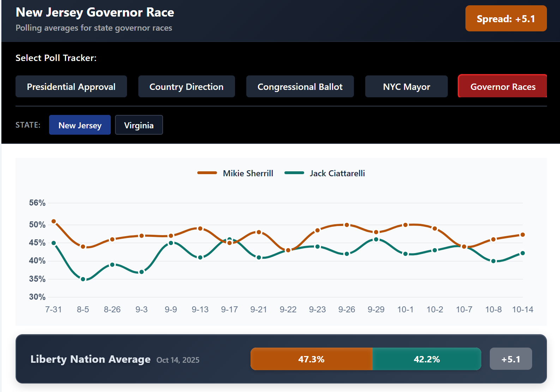
Task: Click Ciattarelli's 10-14 final data point
Action: (523, 253)
